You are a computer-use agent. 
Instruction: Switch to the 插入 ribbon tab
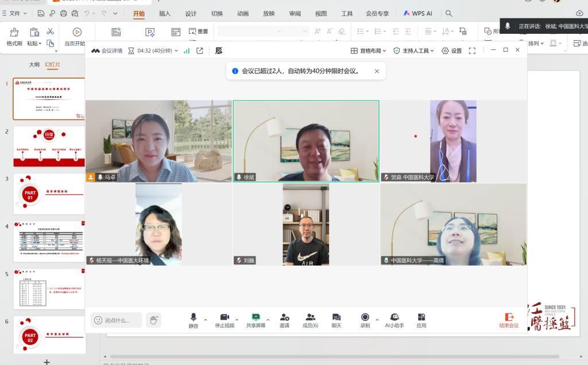[x=165, y=13]
